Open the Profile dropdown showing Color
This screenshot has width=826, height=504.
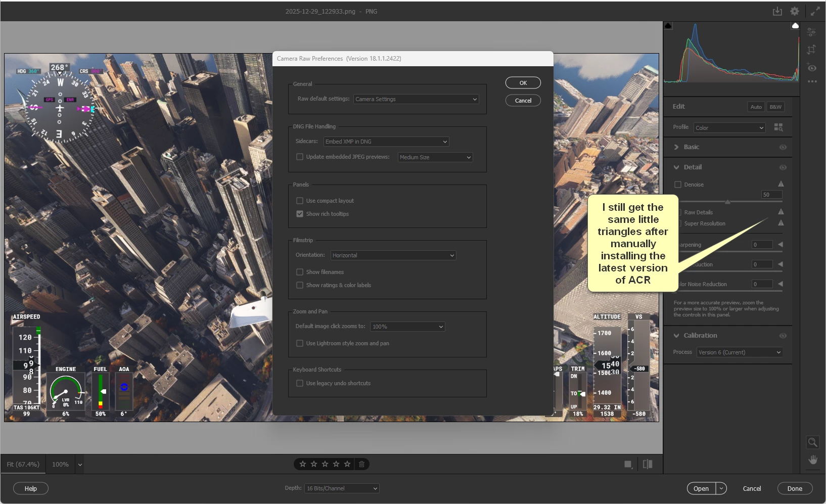tap(729, 128)
